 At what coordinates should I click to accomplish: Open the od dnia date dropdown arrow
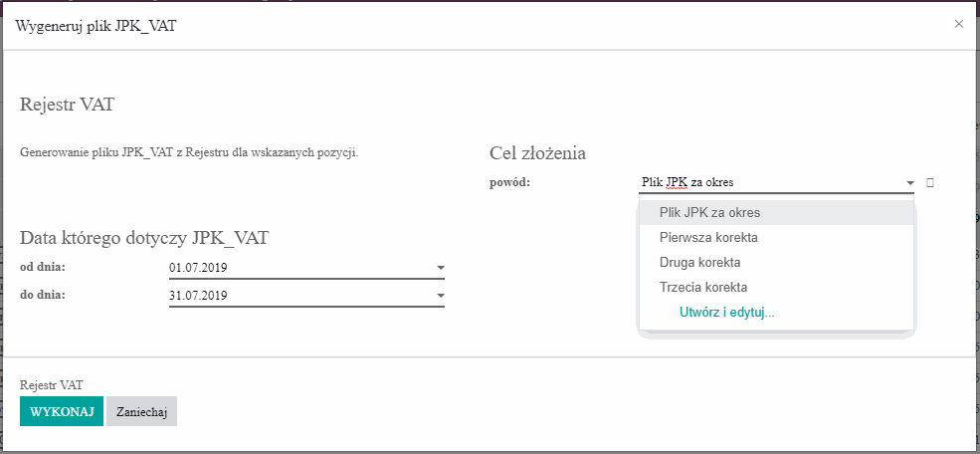pos(440,268)
